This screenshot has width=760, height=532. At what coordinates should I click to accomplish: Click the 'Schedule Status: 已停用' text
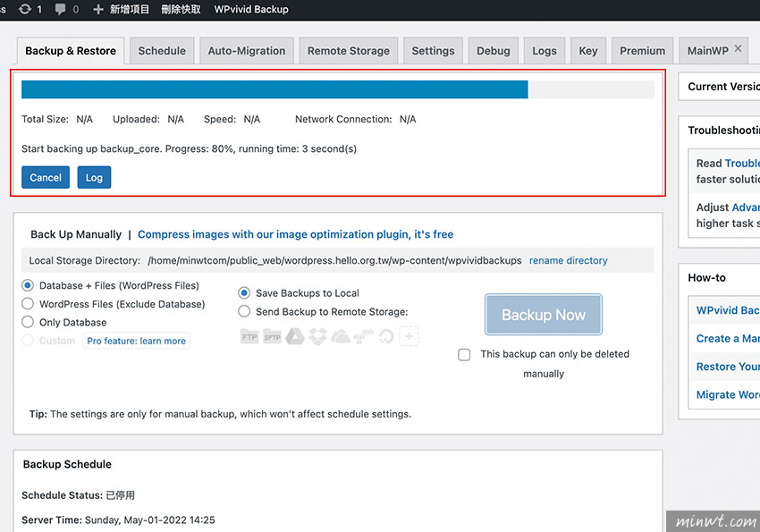[78, 495]
